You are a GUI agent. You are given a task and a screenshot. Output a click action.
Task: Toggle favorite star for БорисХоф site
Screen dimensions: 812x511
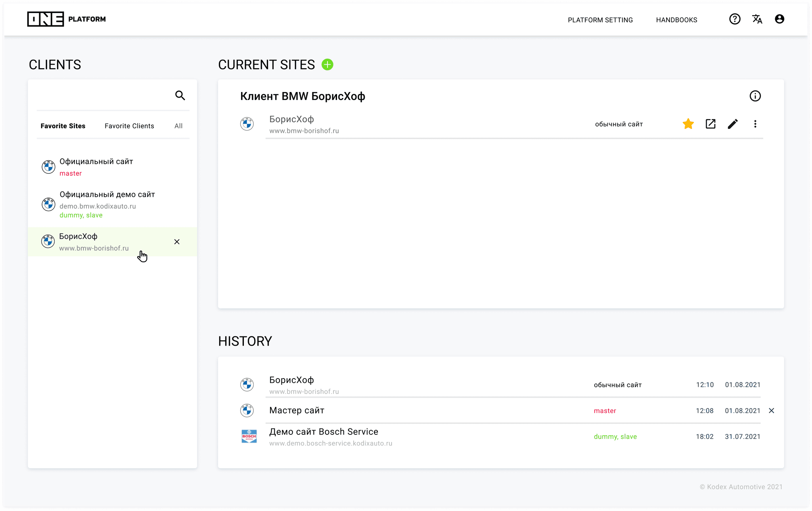(688, 124)
